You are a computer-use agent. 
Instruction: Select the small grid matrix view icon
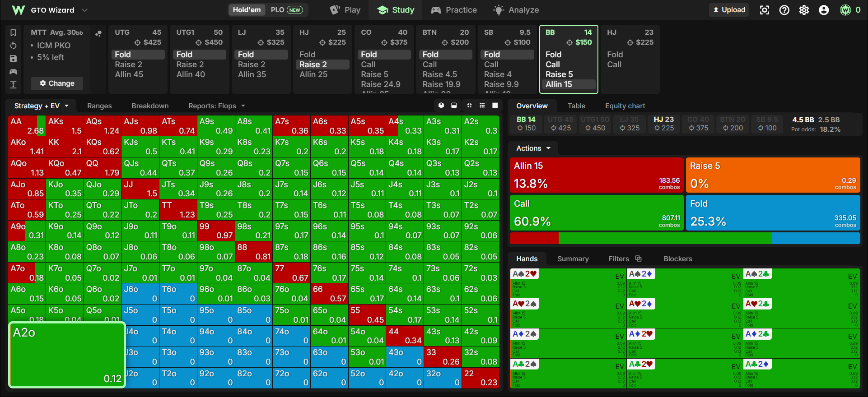point(482,106)
